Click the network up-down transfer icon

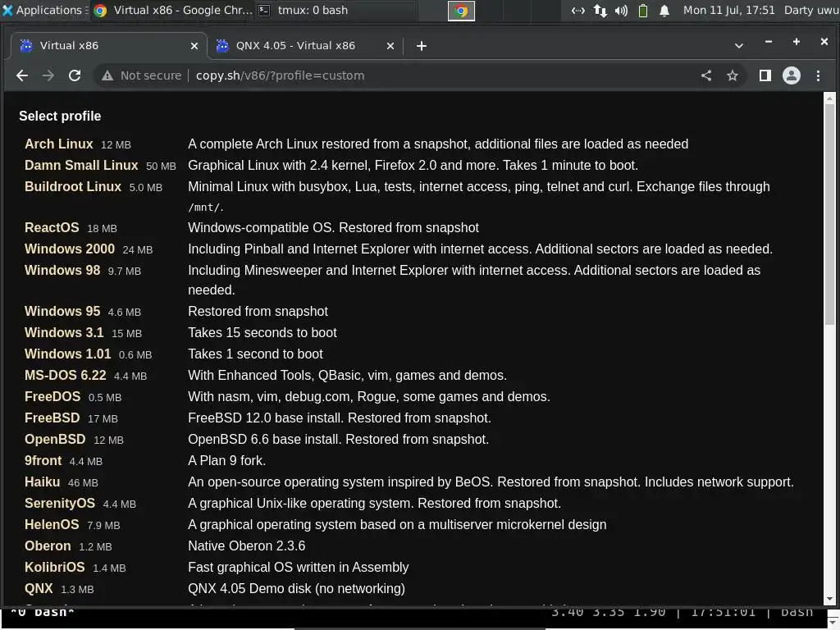pos(600,10)
